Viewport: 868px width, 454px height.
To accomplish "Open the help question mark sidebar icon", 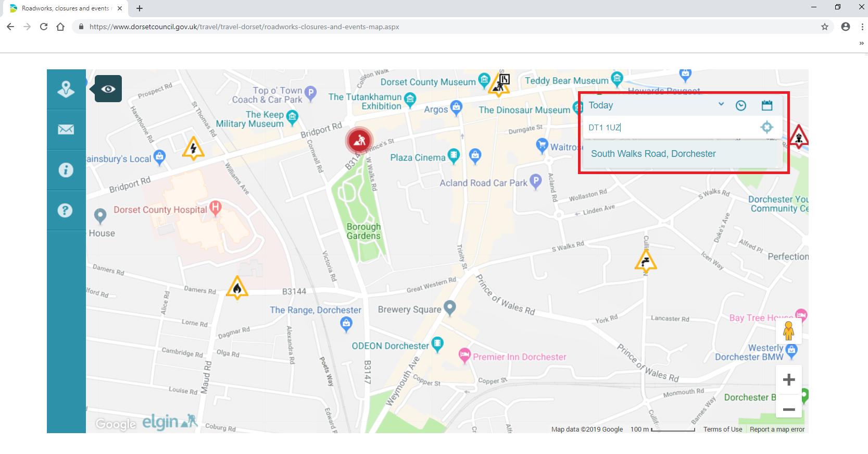I will [65, 211].
